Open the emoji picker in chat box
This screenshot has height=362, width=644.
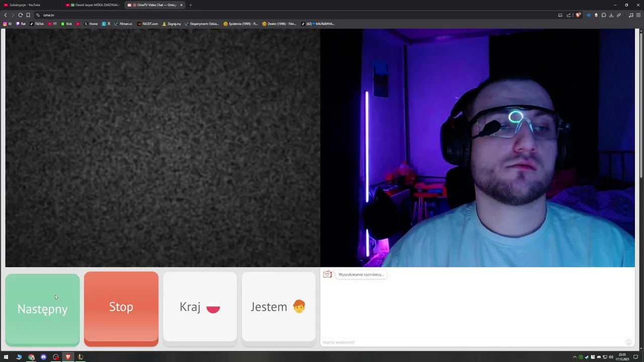coord(628,342)
